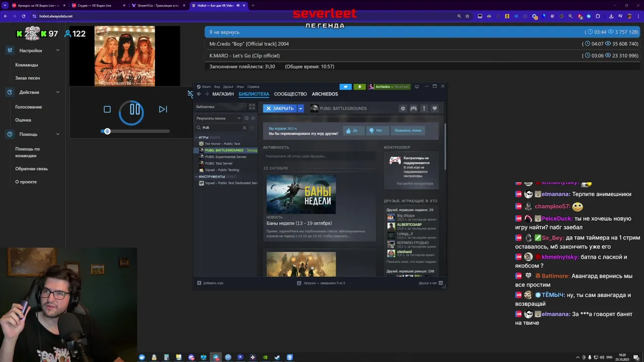
Task: Open Steam notifications bell
Action: [x=359, y=86]
